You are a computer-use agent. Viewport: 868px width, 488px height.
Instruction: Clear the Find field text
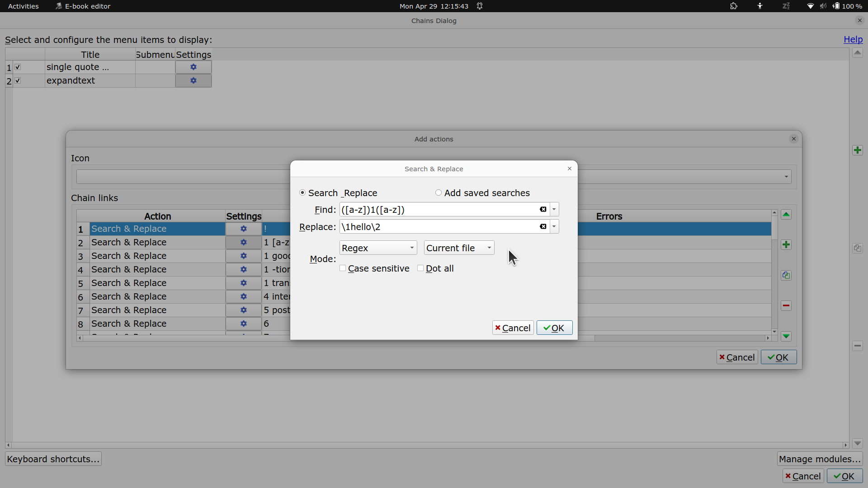coord(543,209)
